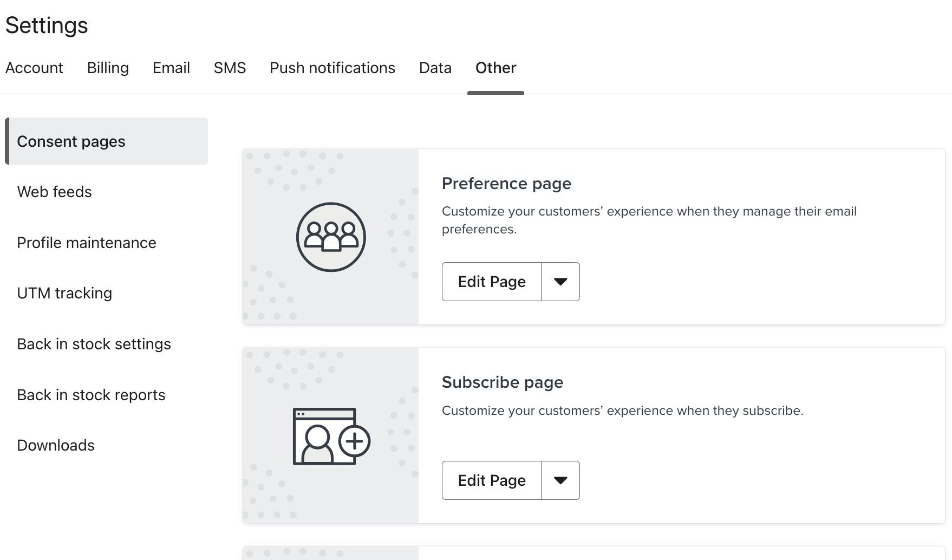This screenshot has width=952, height=560.
Task: Switch to the Account tab
Action: 34,68
